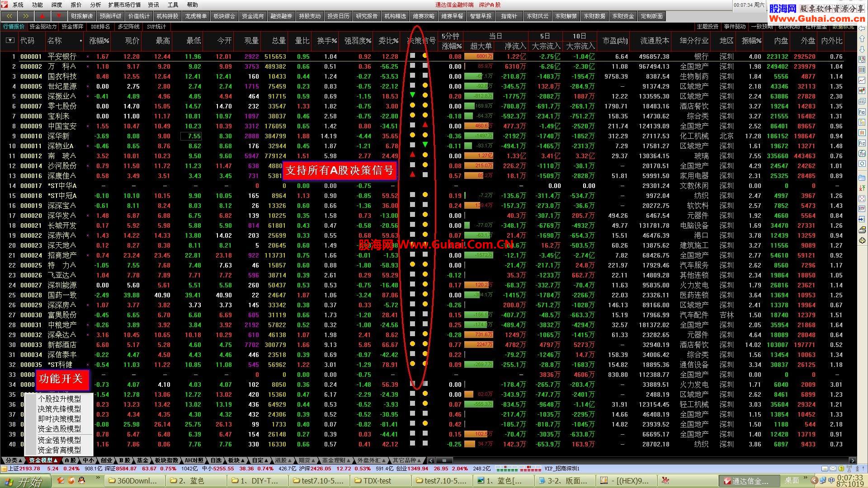
Task: Click the Tongdaxin app logo at top-left
Action: click(5, 5)
